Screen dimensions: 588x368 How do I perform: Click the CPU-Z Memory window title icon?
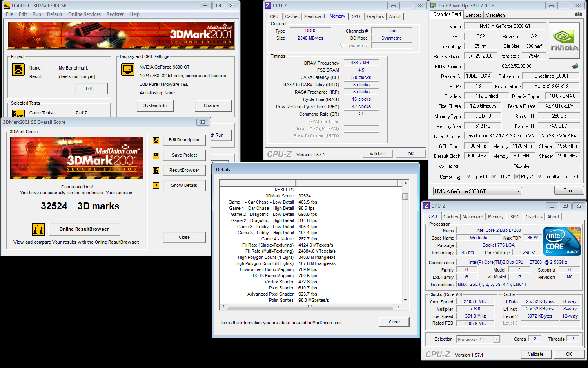pyautogui.click(x=268, y=5)
